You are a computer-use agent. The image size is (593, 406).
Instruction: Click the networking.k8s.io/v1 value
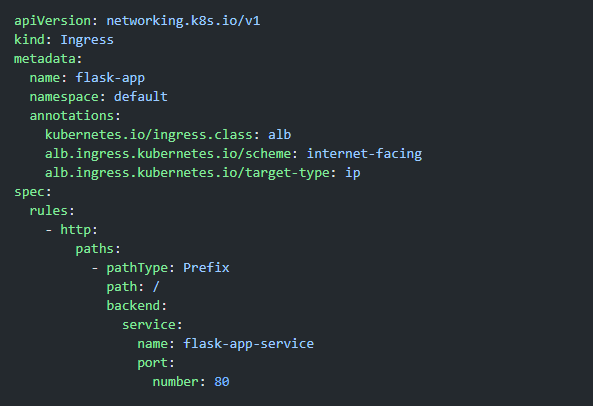(183, 21)
